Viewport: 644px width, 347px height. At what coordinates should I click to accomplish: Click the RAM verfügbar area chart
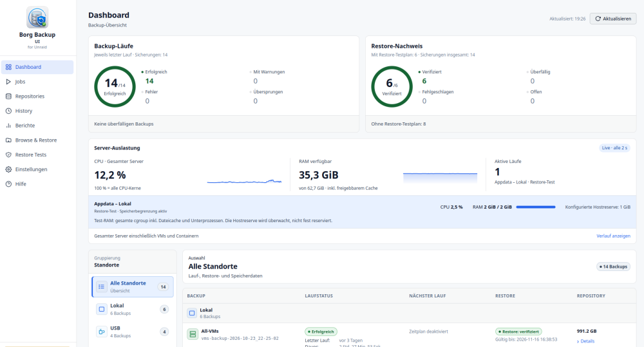[440, 177]
